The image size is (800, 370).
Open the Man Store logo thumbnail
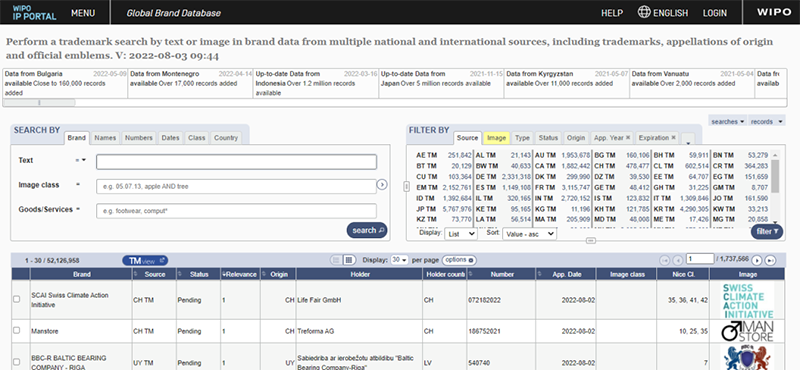(747, 331)
